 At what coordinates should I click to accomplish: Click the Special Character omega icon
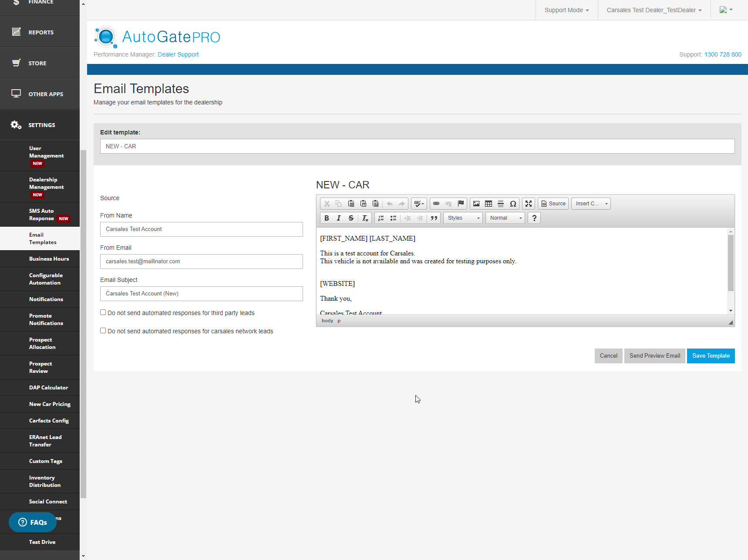pyautogui.click(x=513, y=204)
